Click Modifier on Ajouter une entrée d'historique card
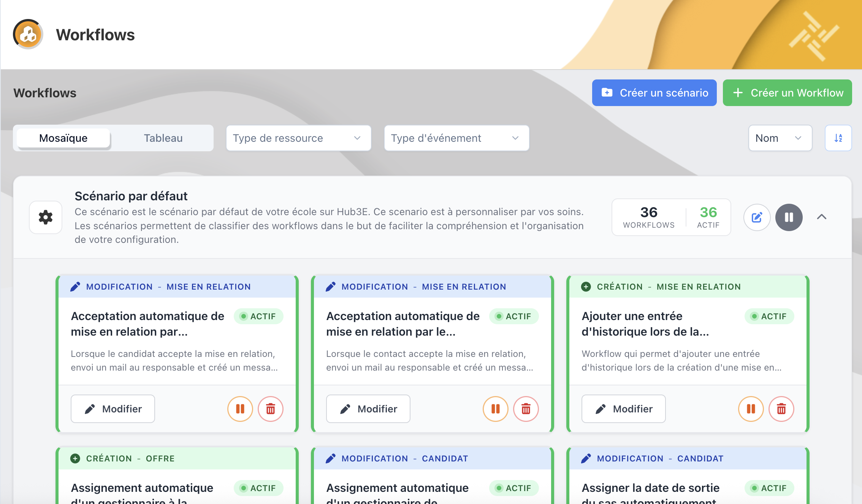 [624, 409]
